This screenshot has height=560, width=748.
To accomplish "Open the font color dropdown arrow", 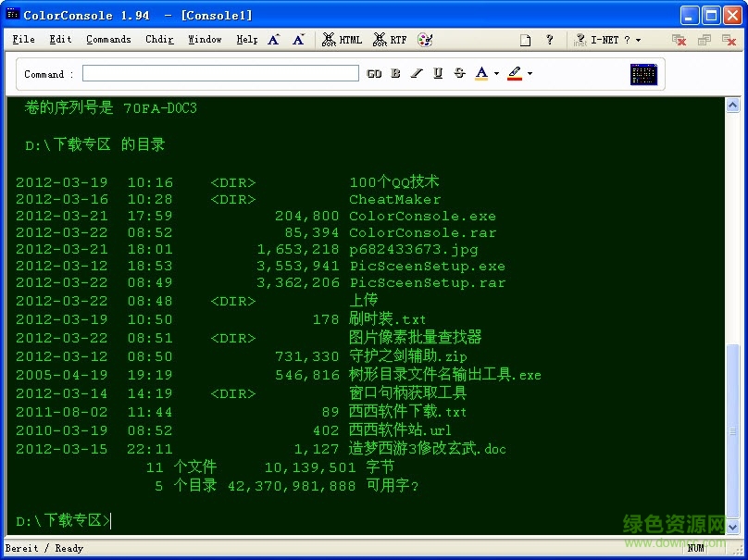I will pos(496,72).
